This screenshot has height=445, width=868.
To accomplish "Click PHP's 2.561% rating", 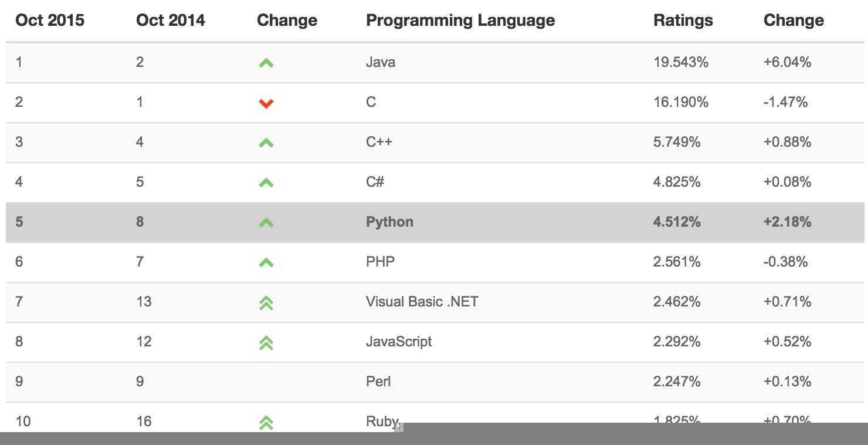I will click(x=677, y=262).
